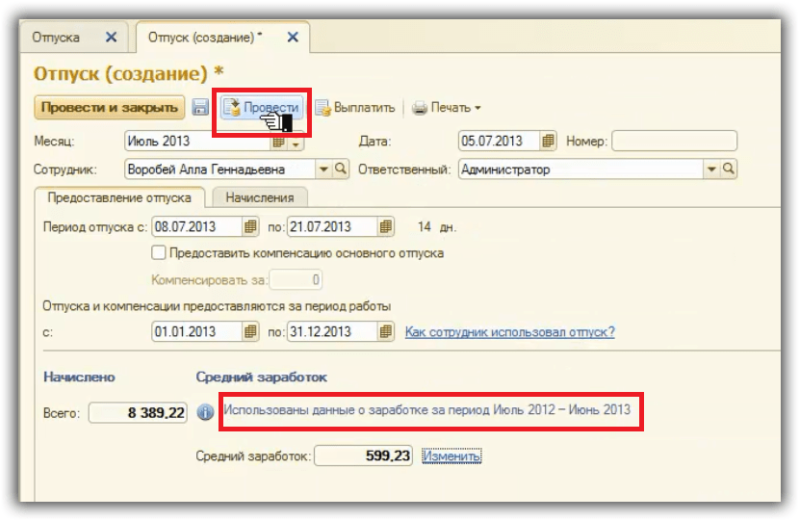This screenshot has width=800, height=521.
Task: Switch to the Отпуска tab
Action: click(x=56, y=37)
